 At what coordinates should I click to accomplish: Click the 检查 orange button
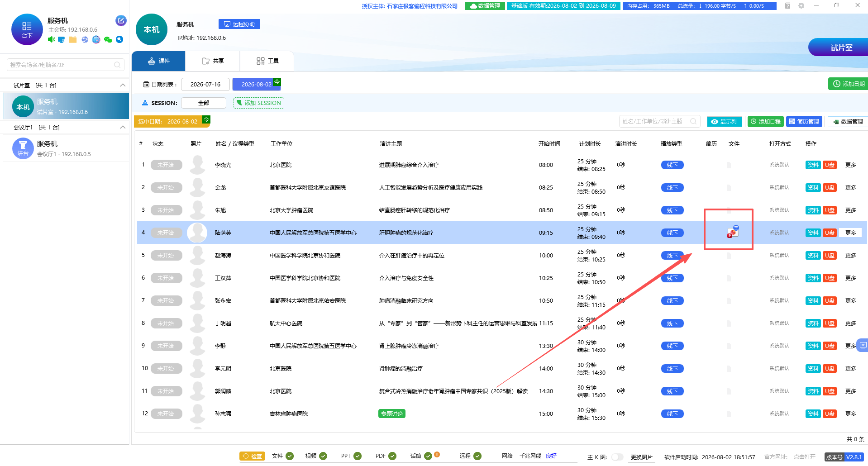tap(252, 456)
